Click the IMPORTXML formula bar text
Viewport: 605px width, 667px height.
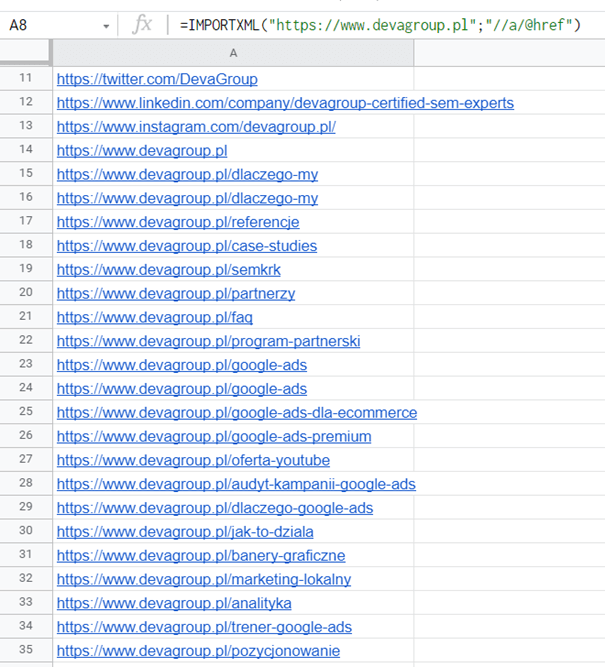[380, 24]
